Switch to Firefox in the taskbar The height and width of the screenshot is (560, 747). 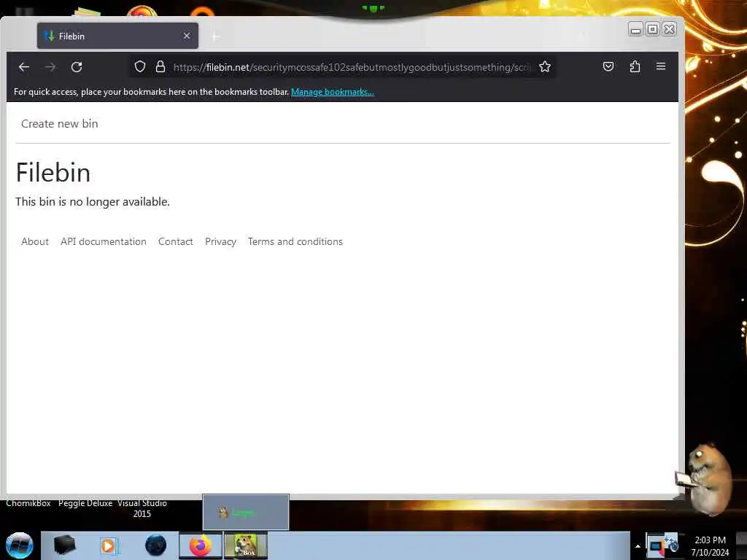201,545
